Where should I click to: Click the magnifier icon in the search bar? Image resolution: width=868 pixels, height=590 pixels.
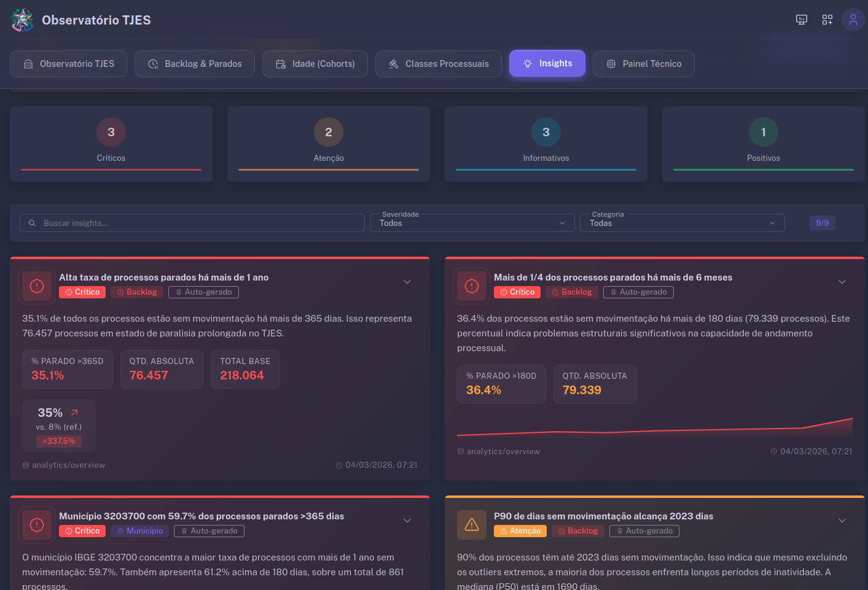click(32, 223)
